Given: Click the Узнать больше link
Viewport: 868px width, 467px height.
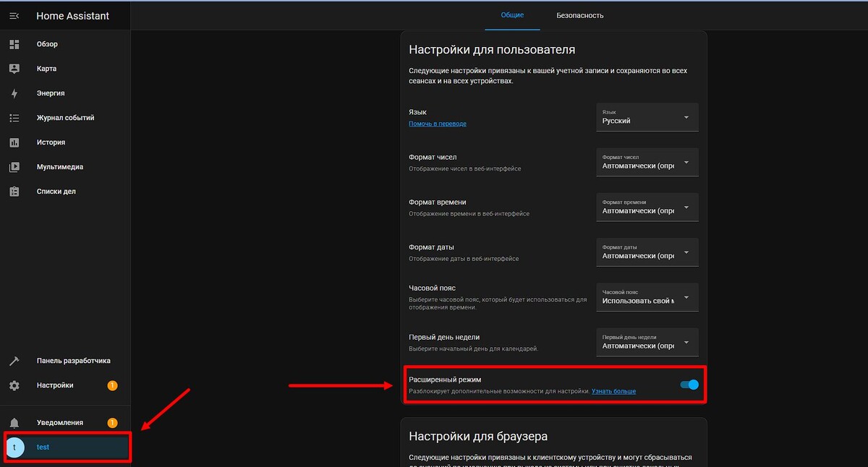Looking at the screenshot, I should tap(614, 391).
